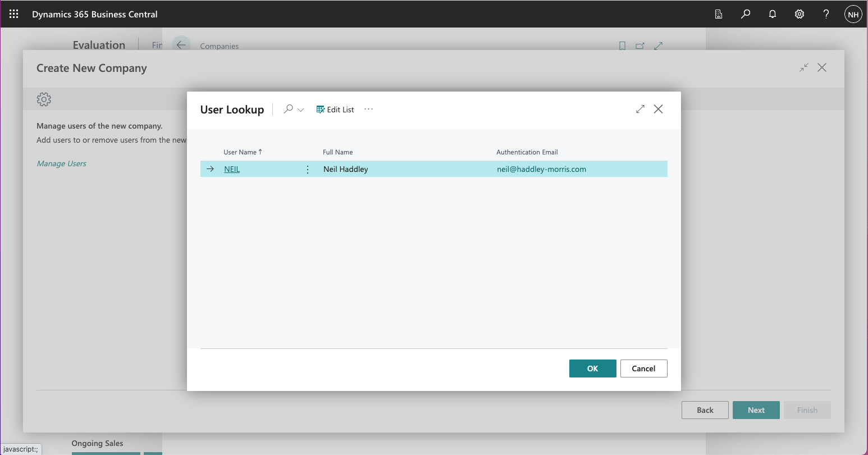Collapse the Create New Company dialog
Image resolution: width=868 pixels, height=455 pixels.
tap(804, 67)
